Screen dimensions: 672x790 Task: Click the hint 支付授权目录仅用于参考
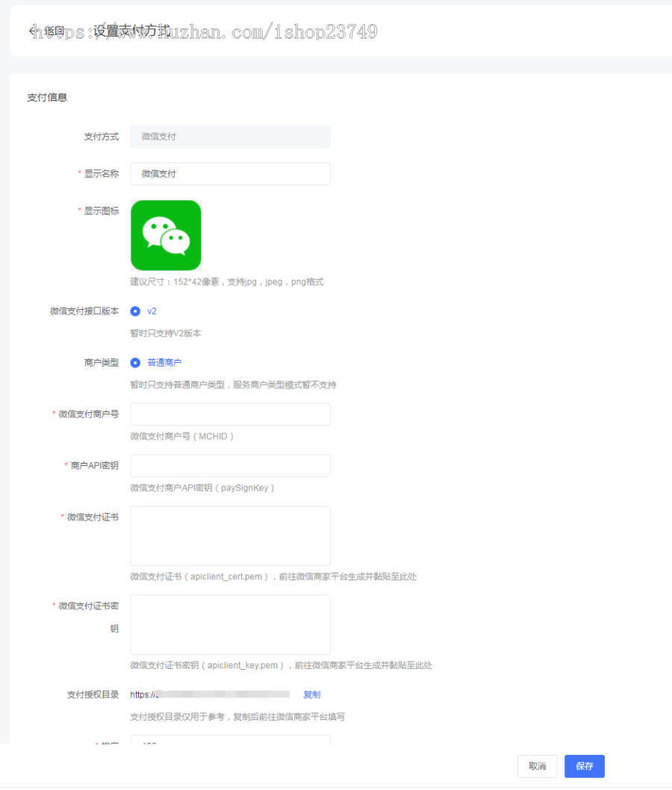pos(237,717)
